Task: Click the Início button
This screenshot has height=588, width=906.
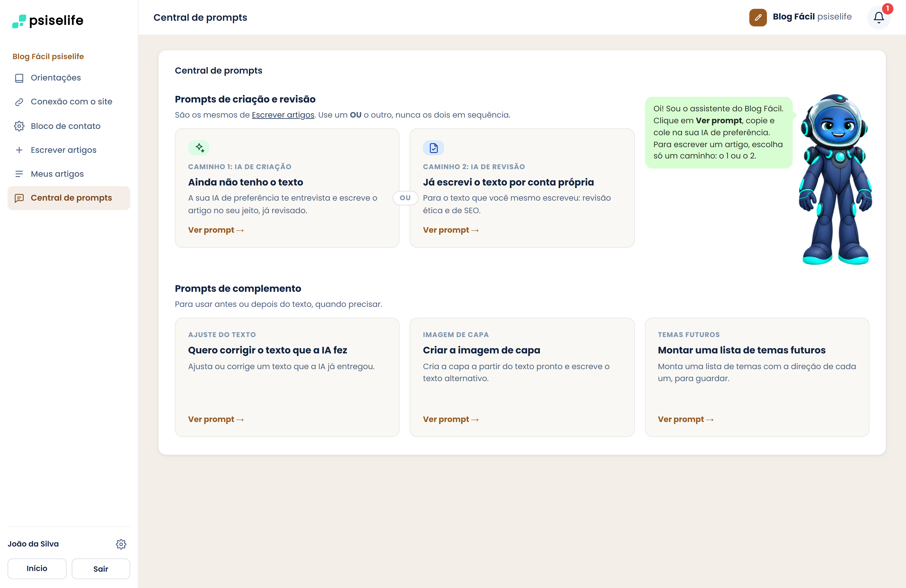Action: click(37, 569)
